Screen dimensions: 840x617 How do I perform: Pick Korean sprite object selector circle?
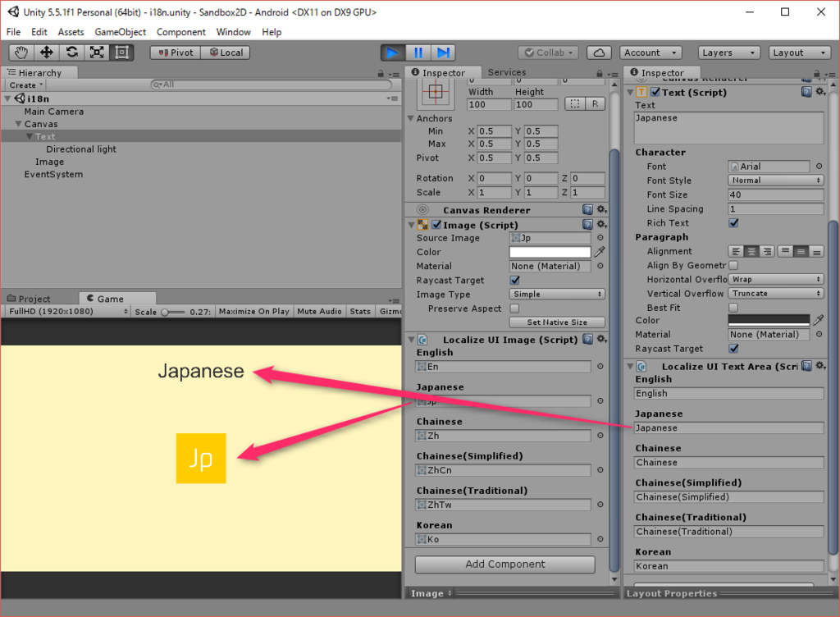(600, 539)
